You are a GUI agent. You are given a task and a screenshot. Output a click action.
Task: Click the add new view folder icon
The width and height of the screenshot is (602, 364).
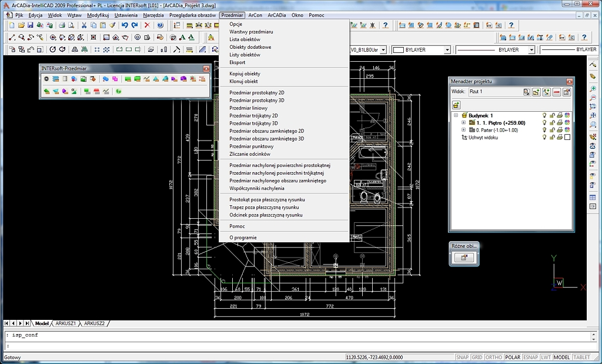point(536,92)
